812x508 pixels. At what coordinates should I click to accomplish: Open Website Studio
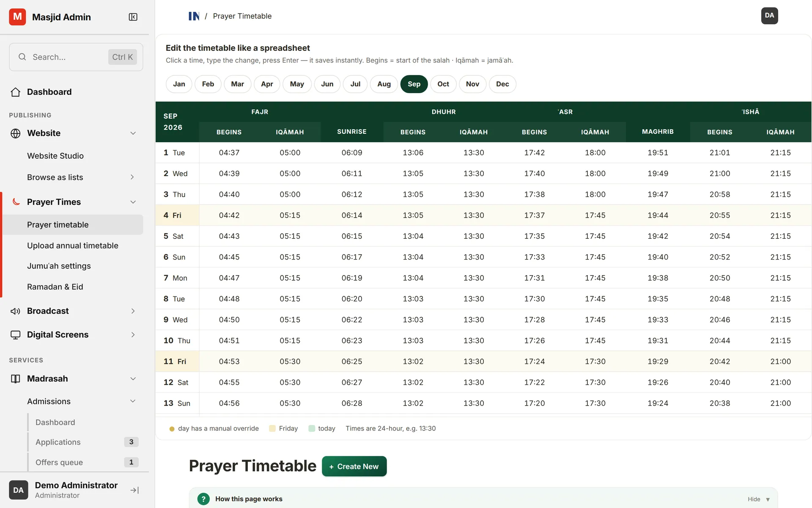(x=55, y=156)
